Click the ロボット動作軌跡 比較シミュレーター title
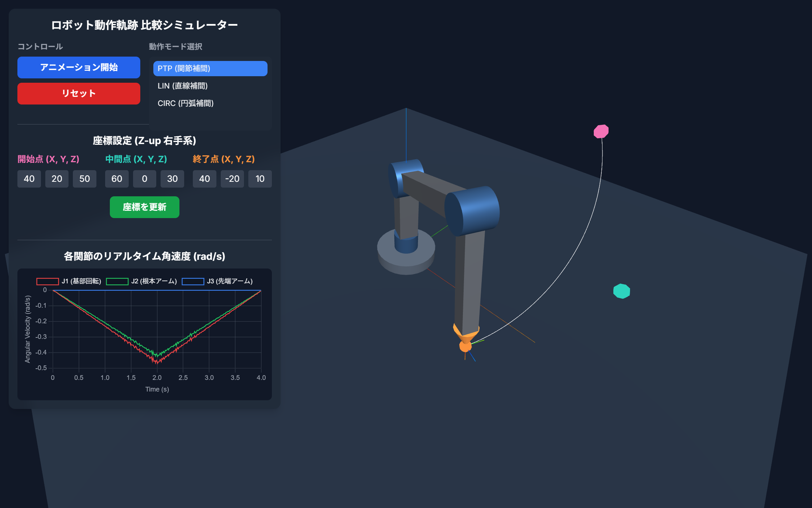 point(145,25)
